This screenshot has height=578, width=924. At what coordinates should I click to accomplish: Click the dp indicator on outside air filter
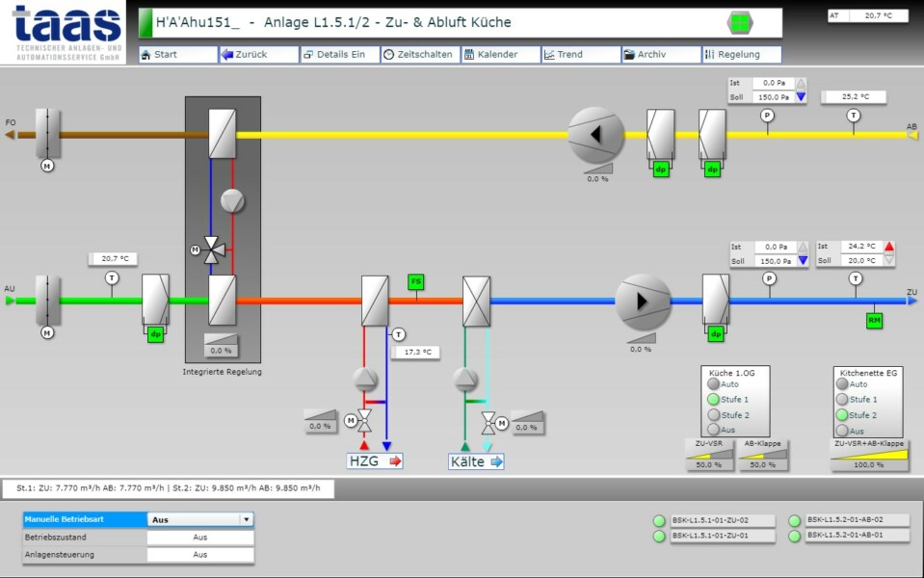coord(155,334)
